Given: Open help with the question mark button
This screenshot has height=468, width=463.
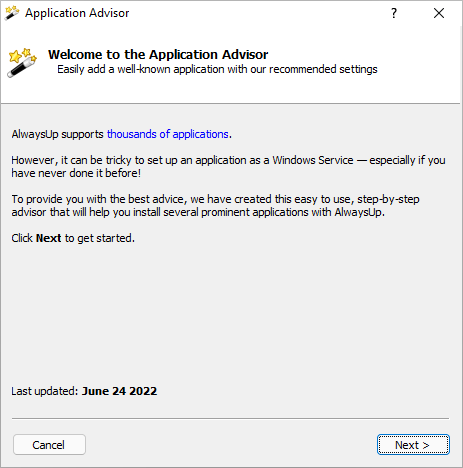Looking at the screenshot, I should click(x=394, y=13).
